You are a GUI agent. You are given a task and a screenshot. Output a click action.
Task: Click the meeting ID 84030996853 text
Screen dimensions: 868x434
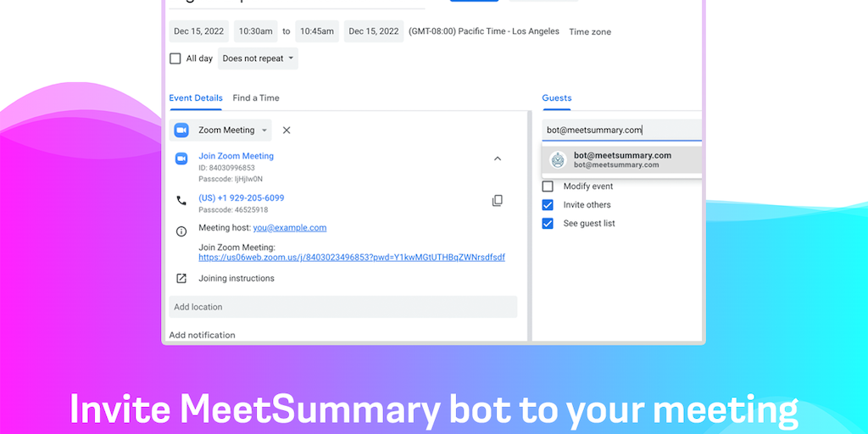coord(227,168)
